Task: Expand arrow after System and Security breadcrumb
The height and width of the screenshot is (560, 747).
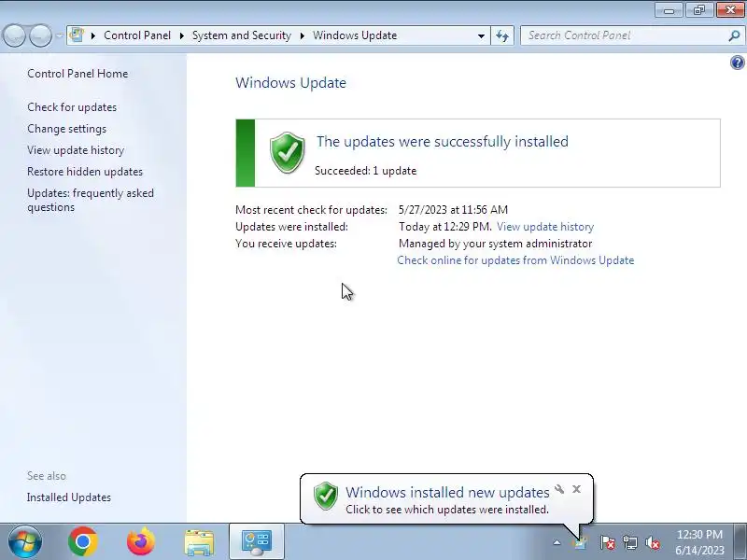Action: click(302, 35)
